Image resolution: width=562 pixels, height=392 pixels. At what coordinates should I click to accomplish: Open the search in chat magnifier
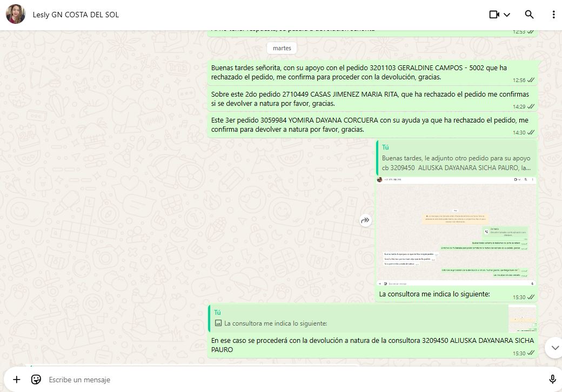click(x=530, y=15)
